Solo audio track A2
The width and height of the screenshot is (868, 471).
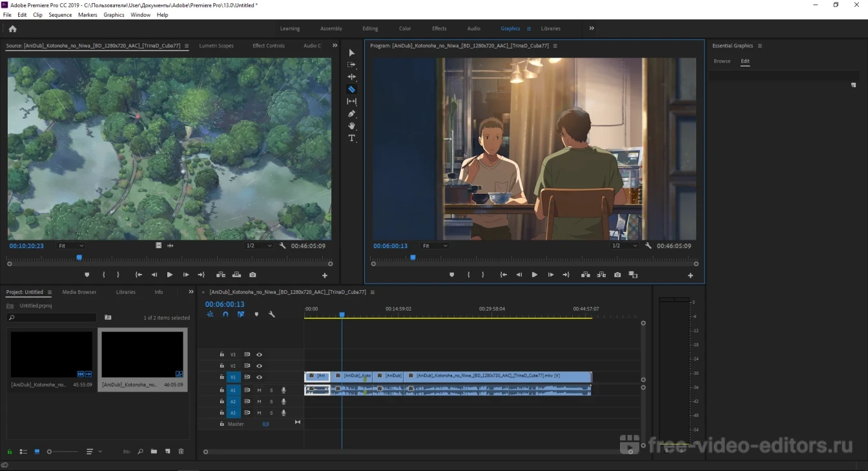coord(271,401)
